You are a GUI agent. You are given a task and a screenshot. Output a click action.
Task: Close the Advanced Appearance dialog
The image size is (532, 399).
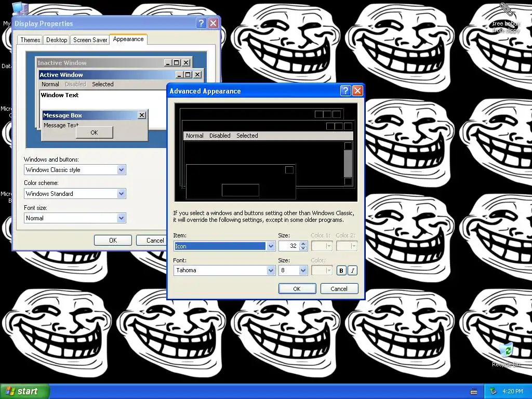click(357, 90)
